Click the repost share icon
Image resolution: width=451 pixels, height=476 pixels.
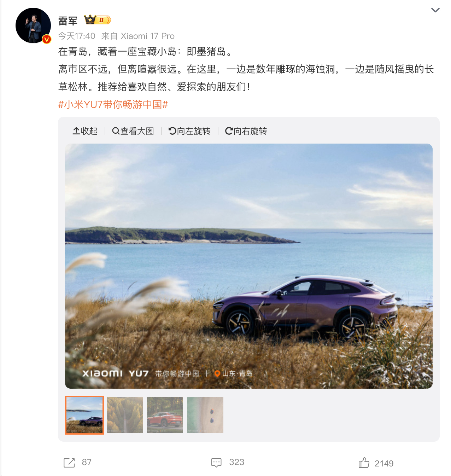[69, 463]
